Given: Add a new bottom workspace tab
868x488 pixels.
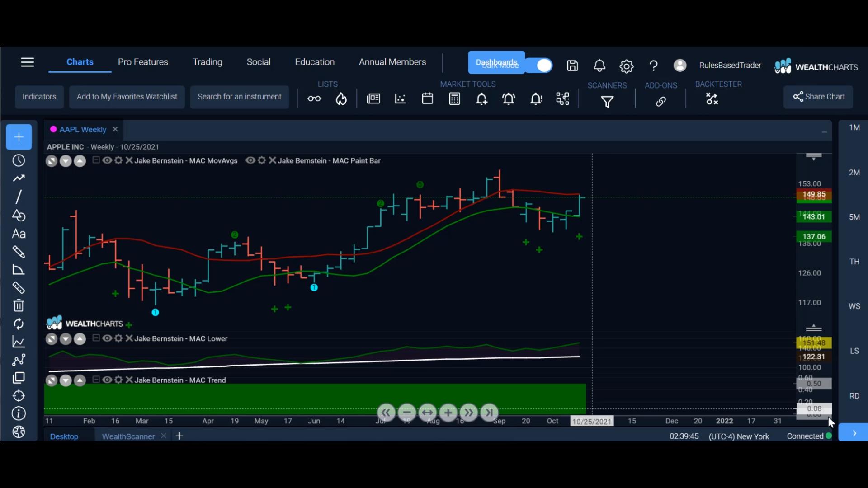Looking at the screenshot, I should [179, 436].
